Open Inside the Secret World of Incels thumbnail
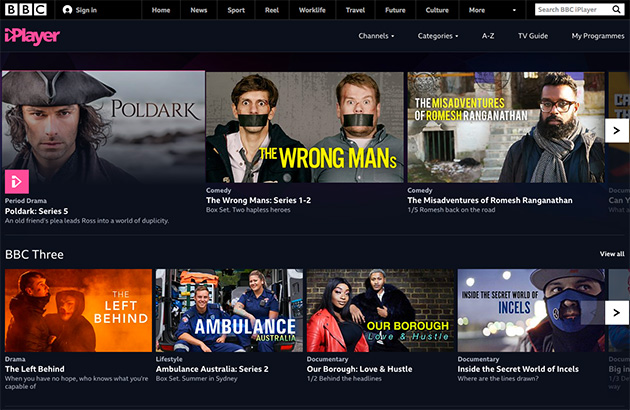 pyautogui.click(x=531, y=310)
